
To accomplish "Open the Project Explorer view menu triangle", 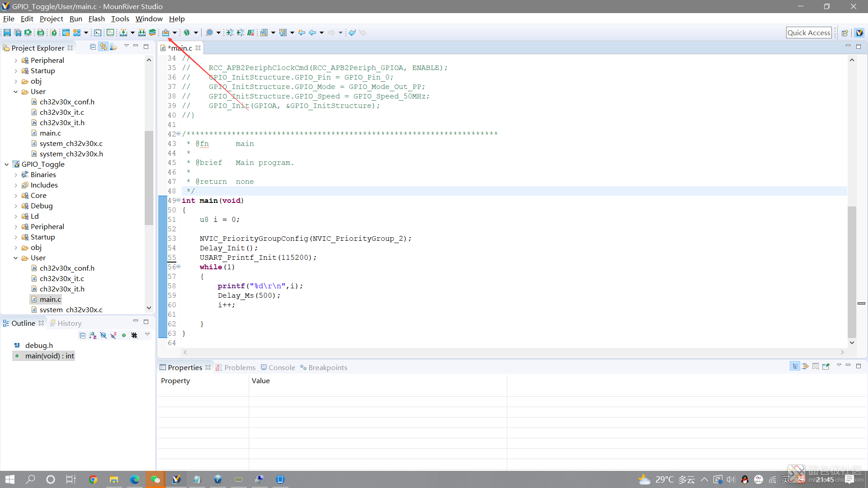I will (x=127, y=46).
